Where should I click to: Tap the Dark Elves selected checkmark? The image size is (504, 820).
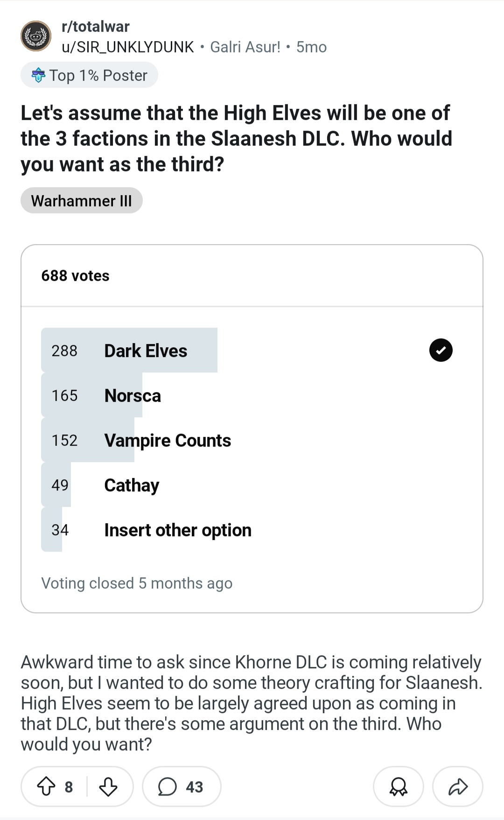[441, 350]
